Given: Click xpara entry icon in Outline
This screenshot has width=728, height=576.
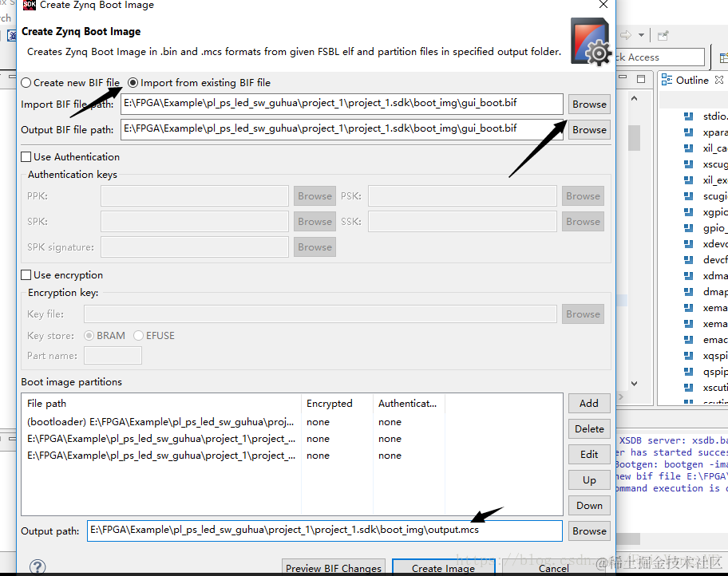Looking at the screenshot, I should pos(689,132).
